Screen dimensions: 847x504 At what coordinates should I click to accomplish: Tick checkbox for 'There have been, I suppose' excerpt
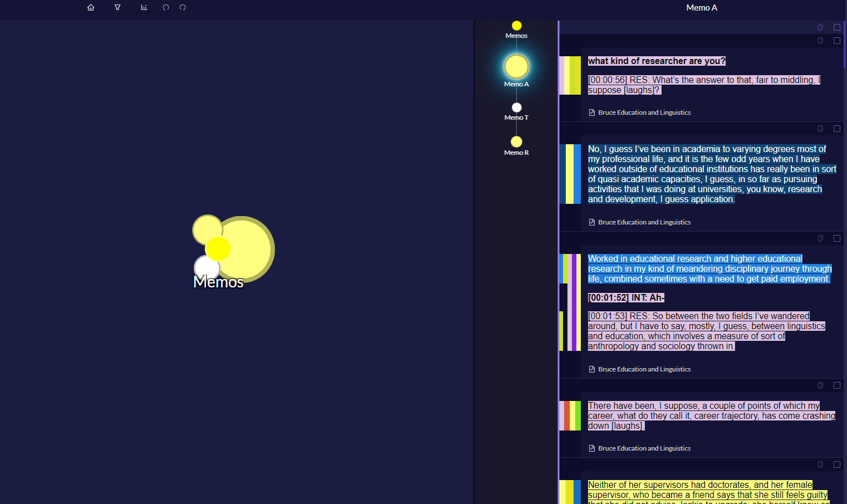coord(836,385)
